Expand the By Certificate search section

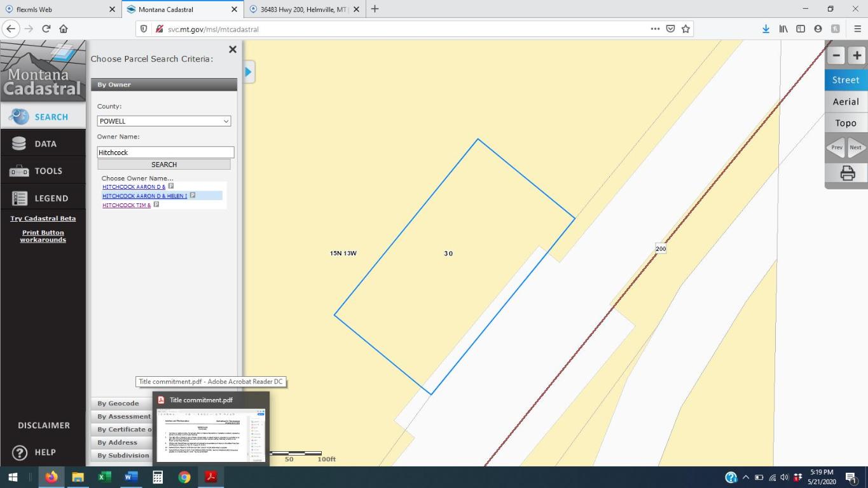tap(122, 430)
